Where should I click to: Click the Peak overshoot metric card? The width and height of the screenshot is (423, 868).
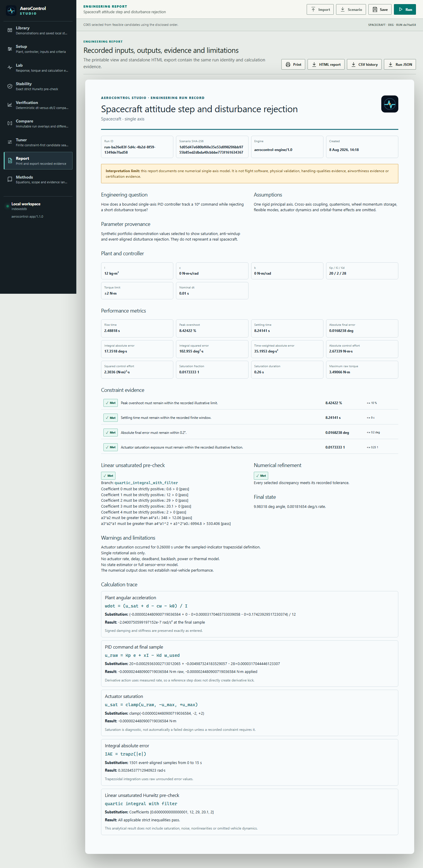(212, 328)
